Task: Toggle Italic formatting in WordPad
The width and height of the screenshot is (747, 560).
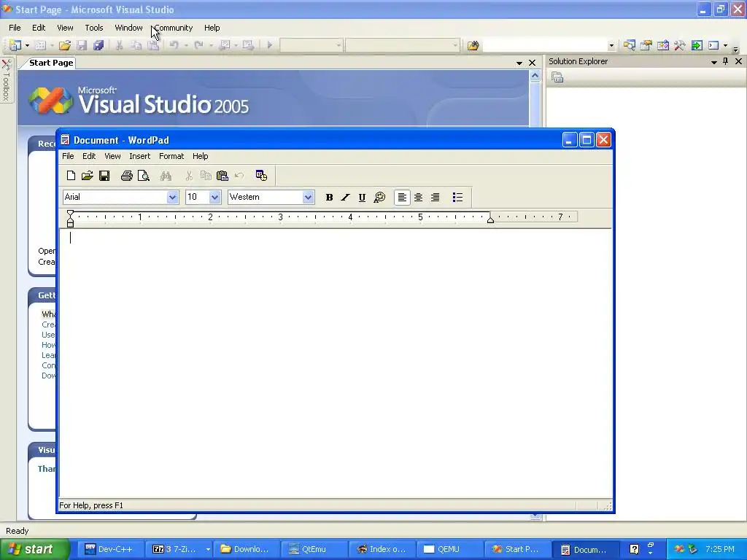Action: (x=345, y=197)
